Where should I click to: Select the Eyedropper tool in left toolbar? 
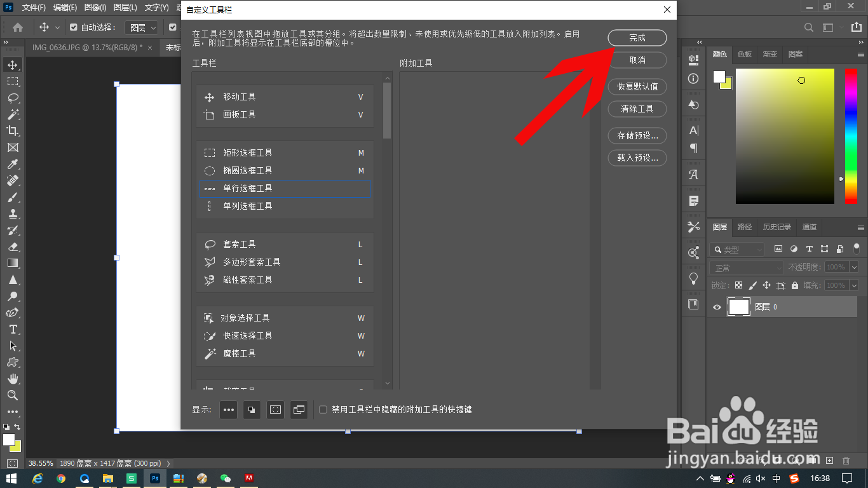pos(12,164)
